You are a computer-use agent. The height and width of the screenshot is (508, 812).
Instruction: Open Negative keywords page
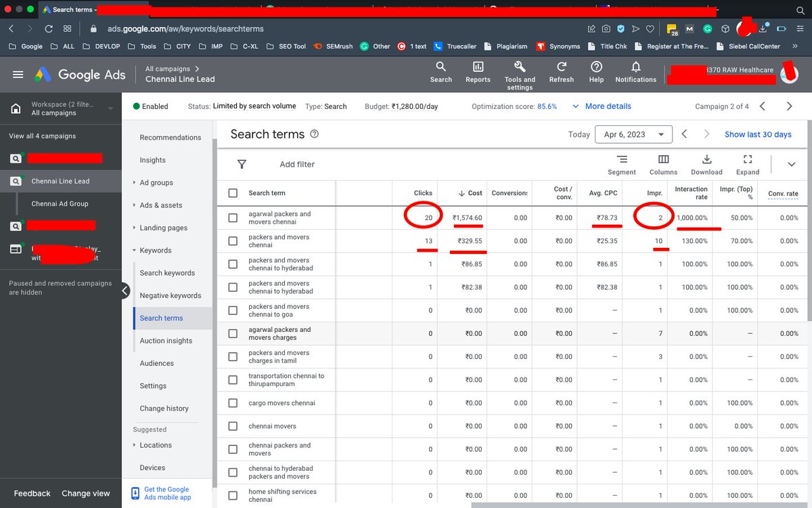(x=170, y=295)
